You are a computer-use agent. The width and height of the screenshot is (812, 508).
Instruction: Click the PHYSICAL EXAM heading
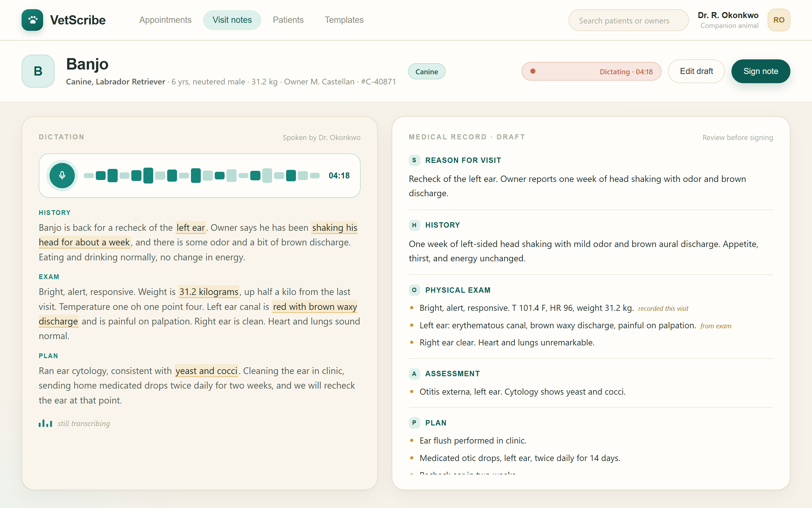pyautogui.click(x=458, y=290)
